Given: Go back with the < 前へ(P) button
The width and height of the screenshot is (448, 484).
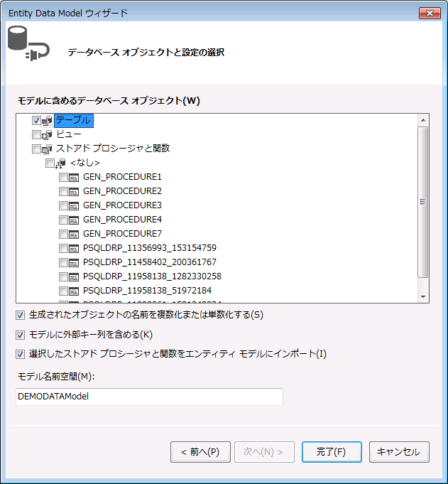Looking at the screenshot, I should 200,452.
